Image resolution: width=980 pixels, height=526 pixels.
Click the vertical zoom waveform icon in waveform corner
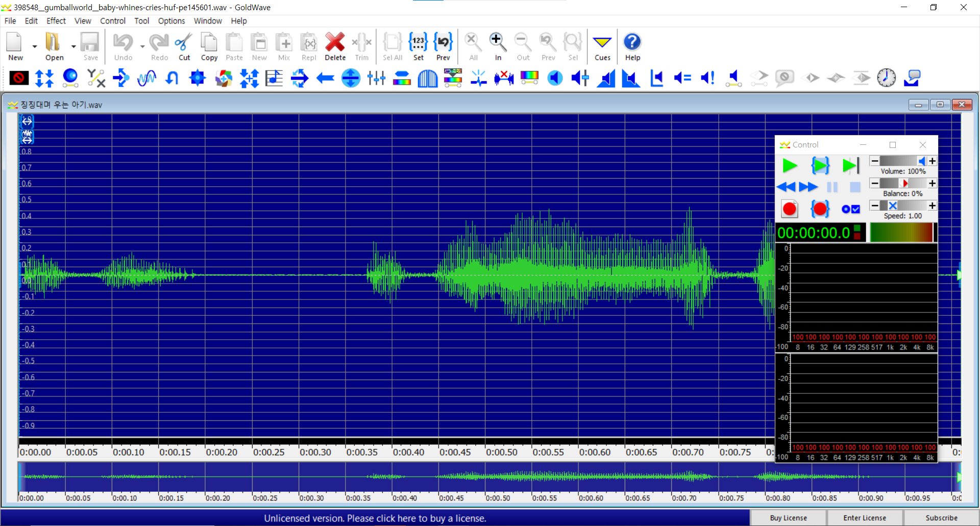click(27, 137)
